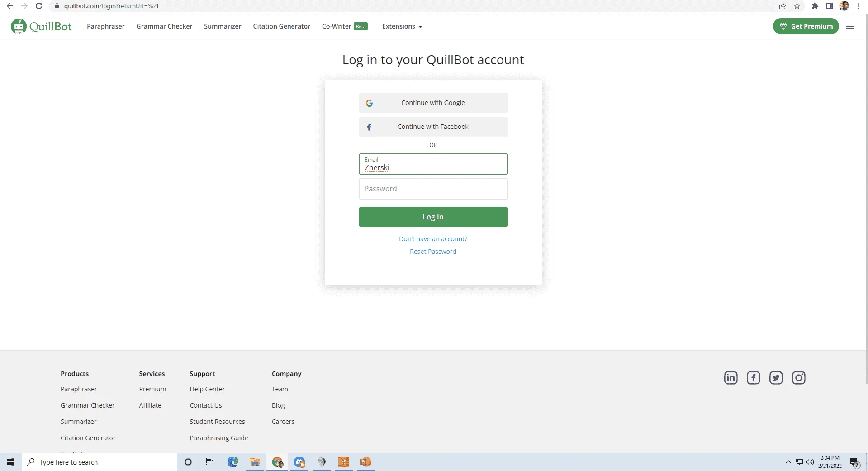Show hidden tray icons chevron

tap(788, 462)
